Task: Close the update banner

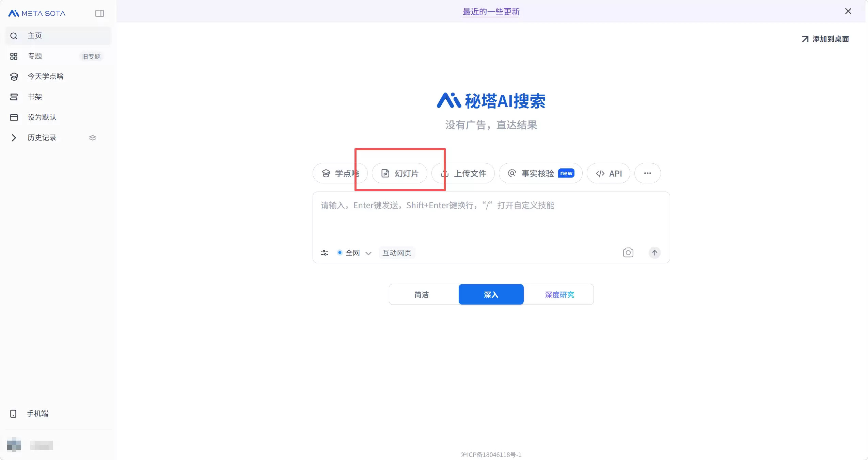Action: click(x=848, y=11)
